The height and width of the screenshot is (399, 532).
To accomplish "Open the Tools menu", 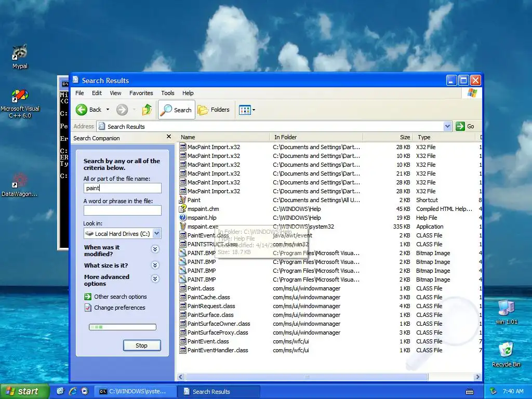I will (x=168, y=93).
